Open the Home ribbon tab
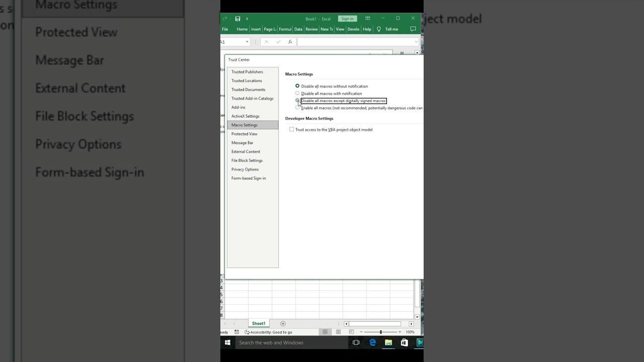Screen dimensions: 644x362 click(242, 29)
